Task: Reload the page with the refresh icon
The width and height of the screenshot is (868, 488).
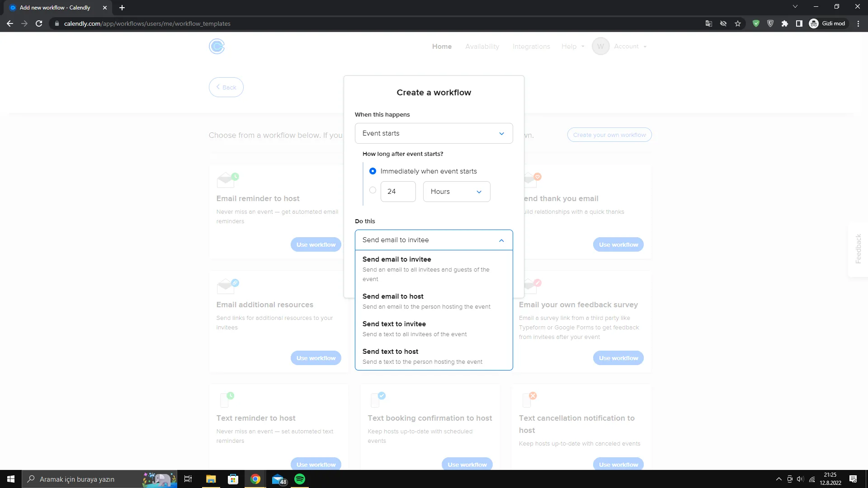Action: tap(39, 23)
